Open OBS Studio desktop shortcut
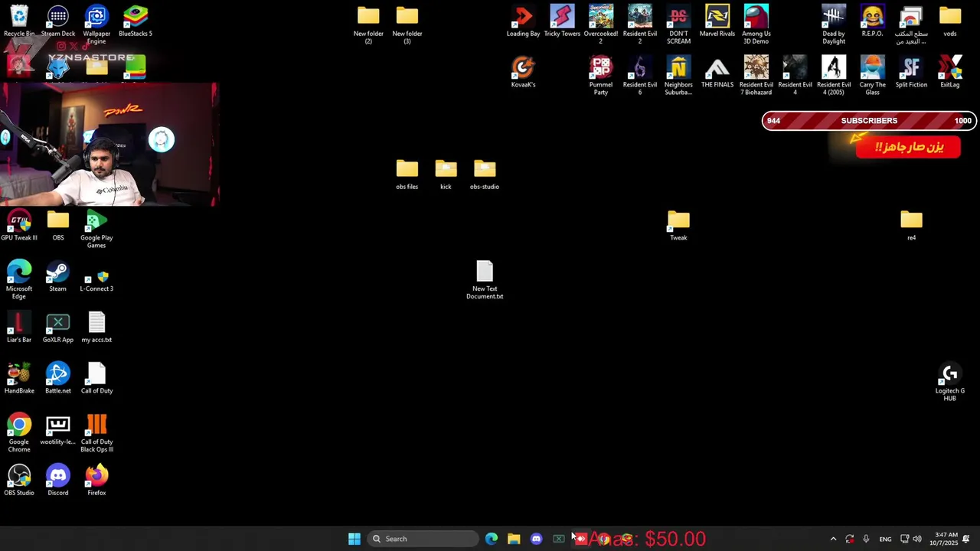Image resolution: width=980 pixels, height=551 pixels. coord(19,481)
